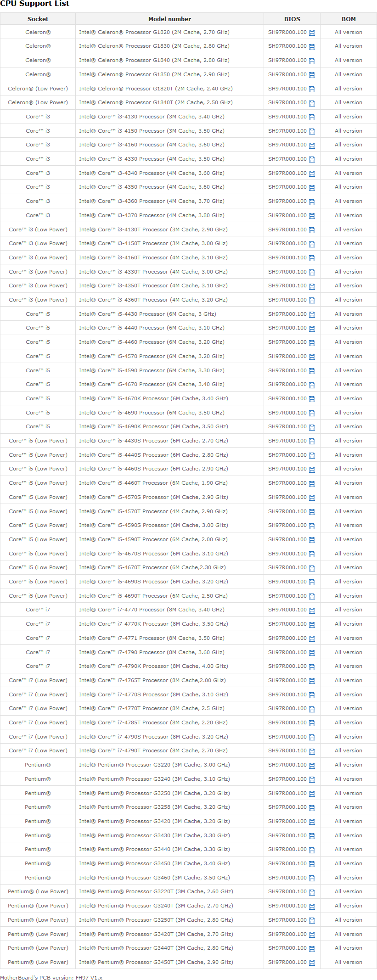The height and width of the screenshot is (980, 377).
Task: Select the BIOS disk icon for i7-4765T
Action: click(x=312, y=681)
